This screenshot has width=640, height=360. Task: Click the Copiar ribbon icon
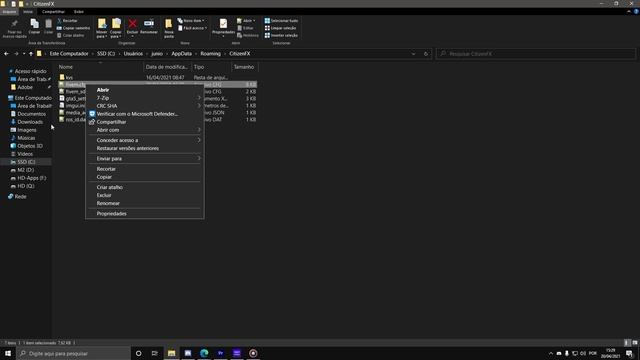[x=34, y=26]
